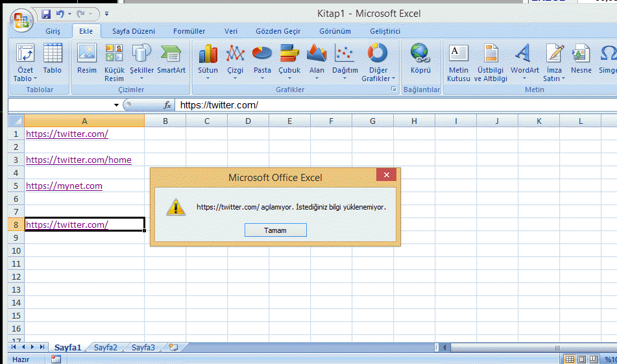Expand the Name Box dropdown
Screen dimensions: 617x364
(116, 105)
